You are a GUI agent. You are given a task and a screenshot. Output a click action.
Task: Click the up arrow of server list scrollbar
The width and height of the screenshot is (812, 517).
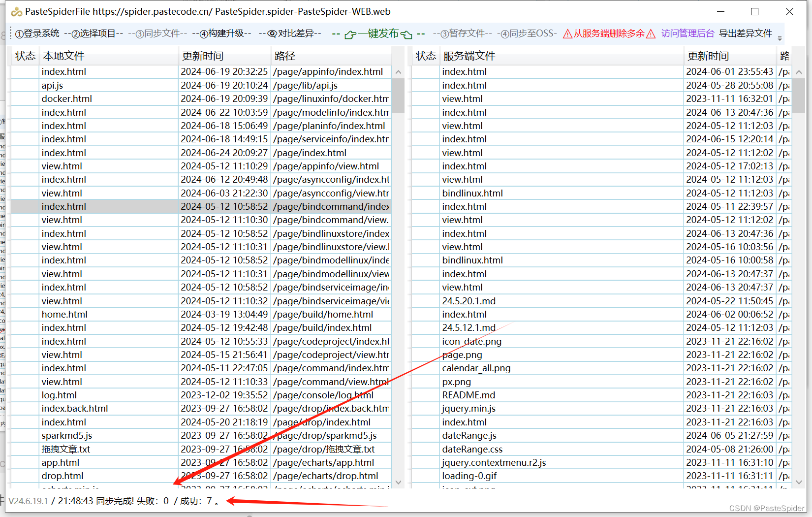[x=799, y=72]
